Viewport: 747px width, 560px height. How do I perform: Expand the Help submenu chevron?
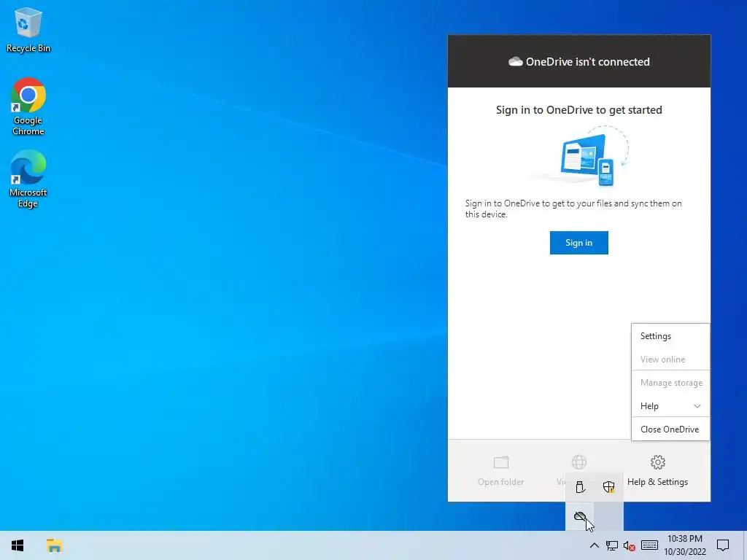[697, 406]
